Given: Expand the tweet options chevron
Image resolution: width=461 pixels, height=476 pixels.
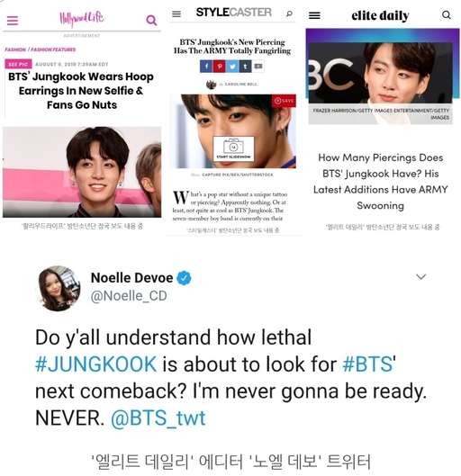Looking at the screenshot, I should (420, 276).
